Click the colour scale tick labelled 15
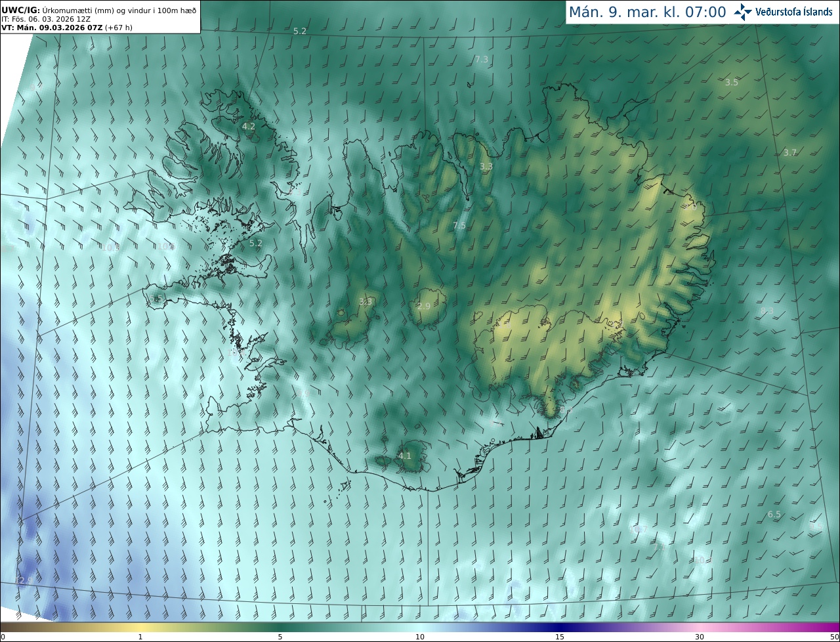Image resolution: width=840 pixels, height=642 pixels. [560, 637]
